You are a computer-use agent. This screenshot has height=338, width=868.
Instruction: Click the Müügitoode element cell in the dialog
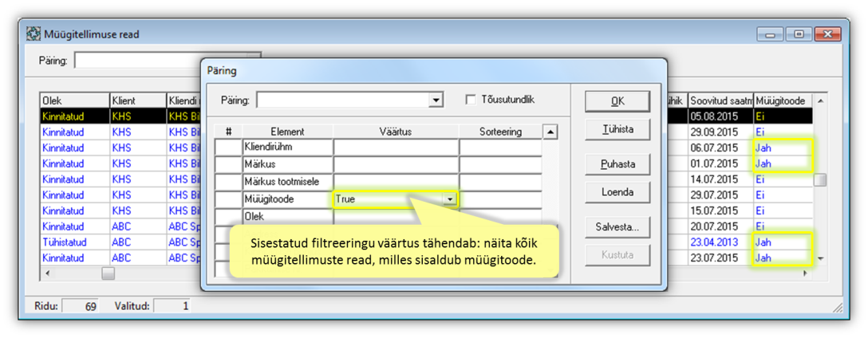point(288,199)
